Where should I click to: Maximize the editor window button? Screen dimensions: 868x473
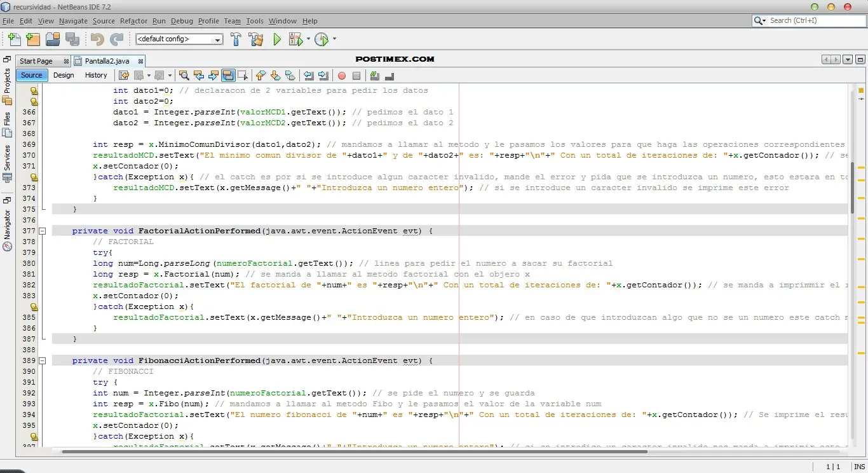(x=860, y=60)
